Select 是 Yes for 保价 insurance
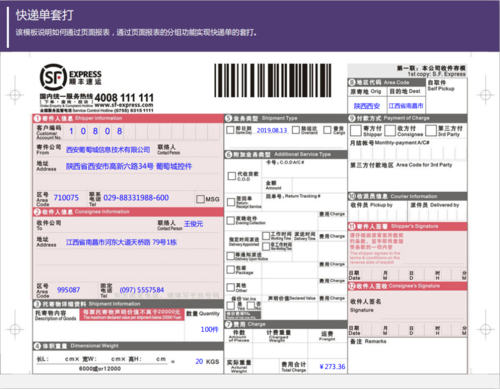The height and width of the screenshot is (389, 500). pos(231,305)
